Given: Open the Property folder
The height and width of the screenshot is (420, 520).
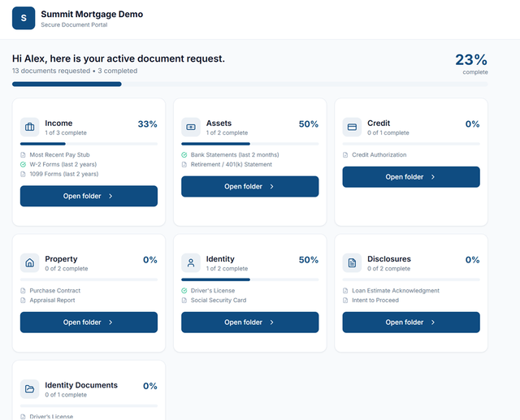Looking at the screenshot, I should tap(89, 323).
